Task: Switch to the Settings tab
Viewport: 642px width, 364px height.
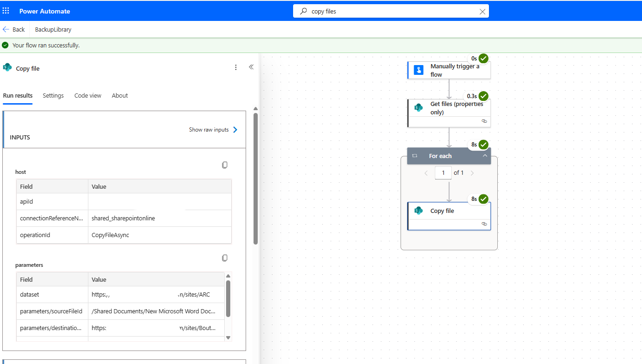Action: [53, 95]
